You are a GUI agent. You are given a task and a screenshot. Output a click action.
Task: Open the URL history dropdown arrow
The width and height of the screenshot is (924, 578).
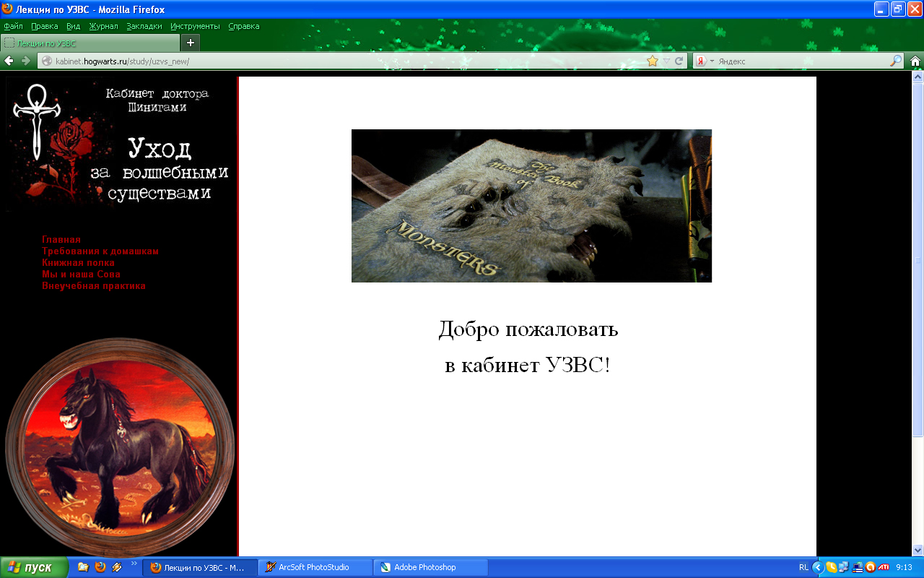666,61
